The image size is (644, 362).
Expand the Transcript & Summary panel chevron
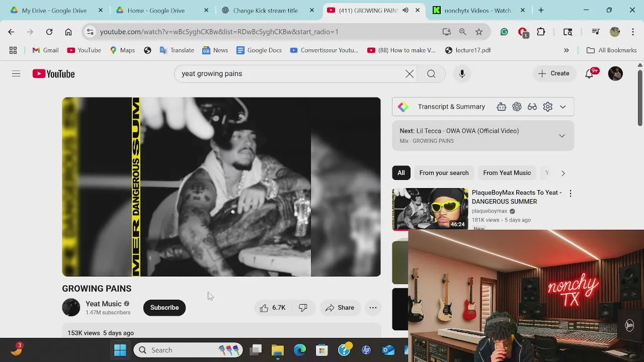[x=563, y=107]
